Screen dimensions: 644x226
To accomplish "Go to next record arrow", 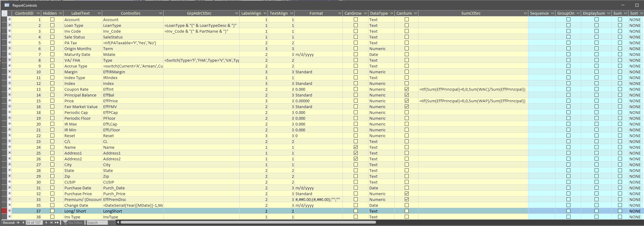I will click(46, 223).
